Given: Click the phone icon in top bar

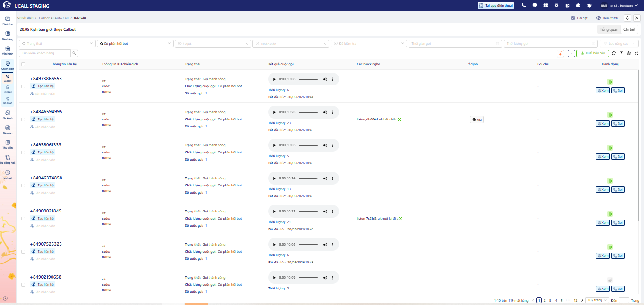Looking at the screenshot, I should pos(524,6).
